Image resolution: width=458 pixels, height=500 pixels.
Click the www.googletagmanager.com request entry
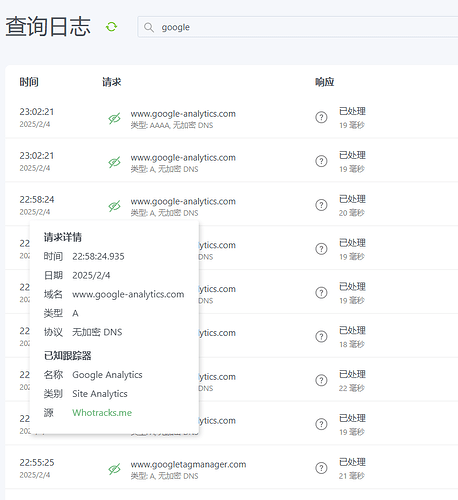(x=188, y=464)
